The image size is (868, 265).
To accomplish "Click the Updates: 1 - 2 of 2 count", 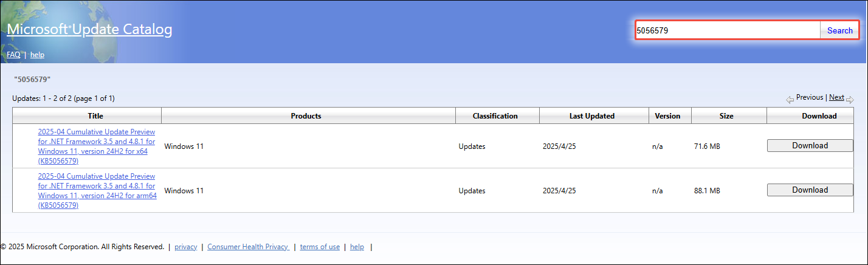I will tap(63, 98).
